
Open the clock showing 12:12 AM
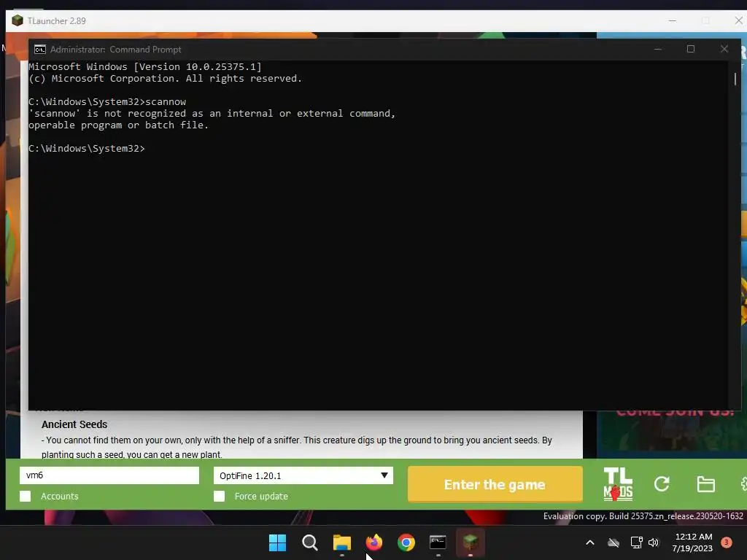point(693,537)
